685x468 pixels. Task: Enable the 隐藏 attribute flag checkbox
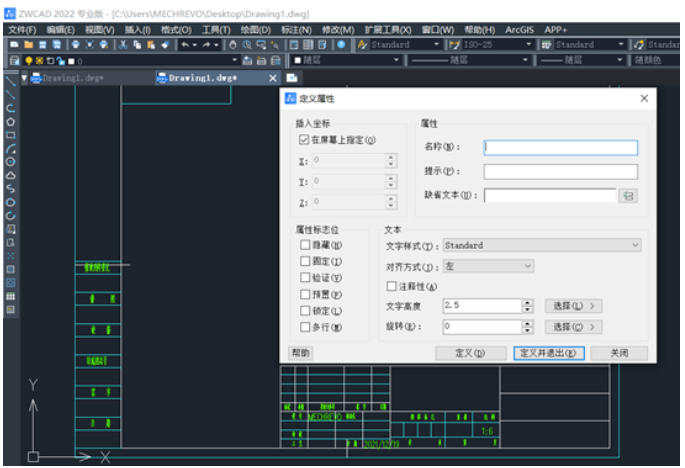click(x=305, y=245)
